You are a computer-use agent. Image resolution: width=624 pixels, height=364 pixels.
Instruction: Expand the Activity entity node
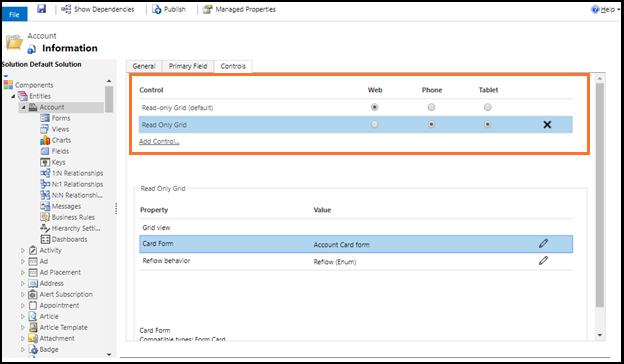23,251
